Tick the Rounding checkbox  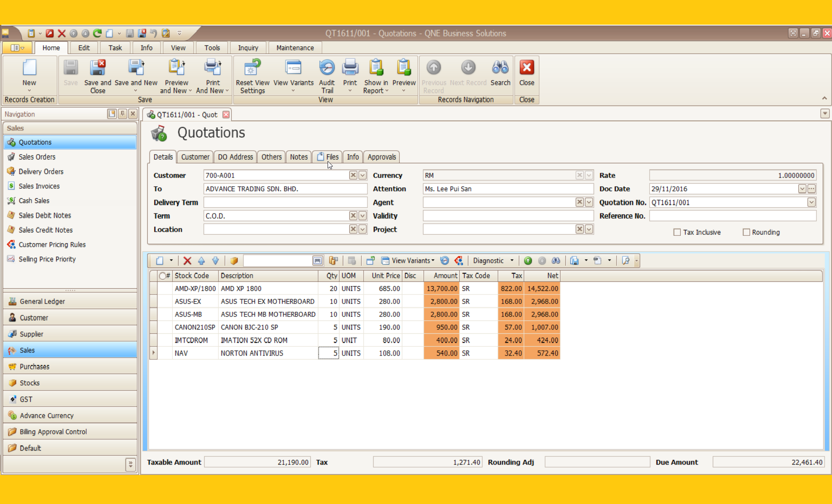[746, 232]
